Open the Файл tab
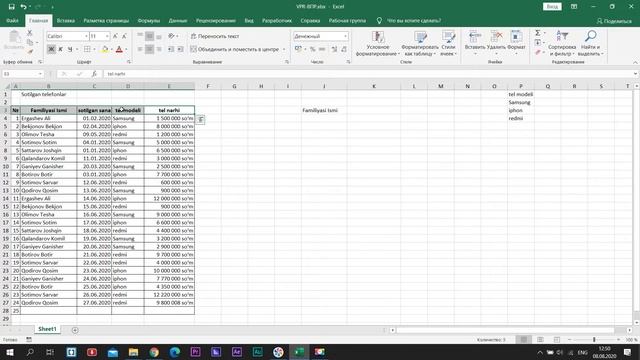The height and width of the screenshot is (360, 640). (12, 20)
